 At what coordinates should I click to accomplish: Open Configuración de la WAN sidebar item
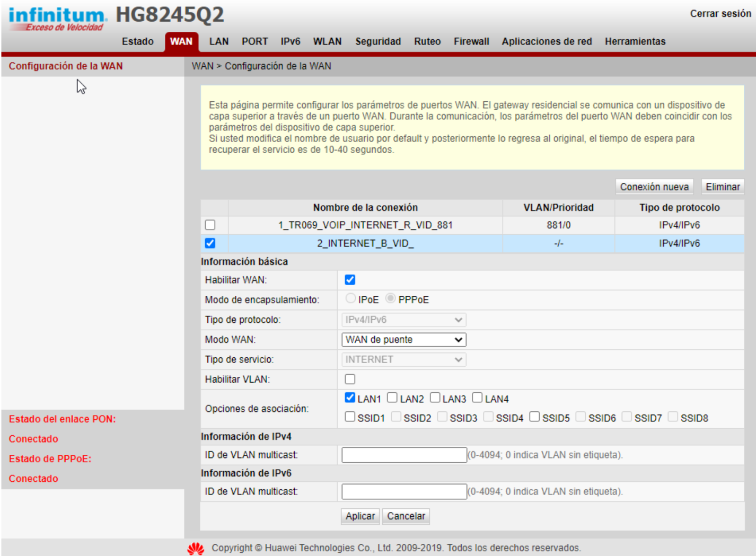point(66,66)
